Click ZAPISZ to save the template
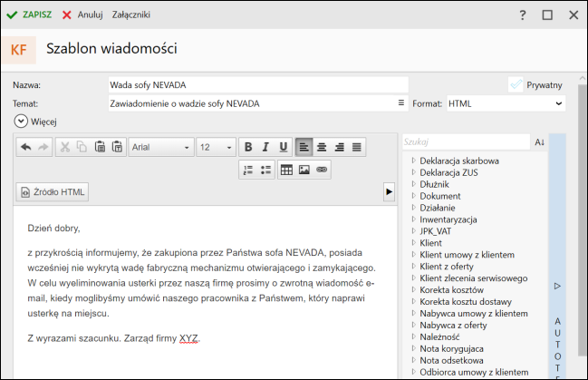Viewport: 588px width, 380px height. pyautogui.click(x=29, y=15)
